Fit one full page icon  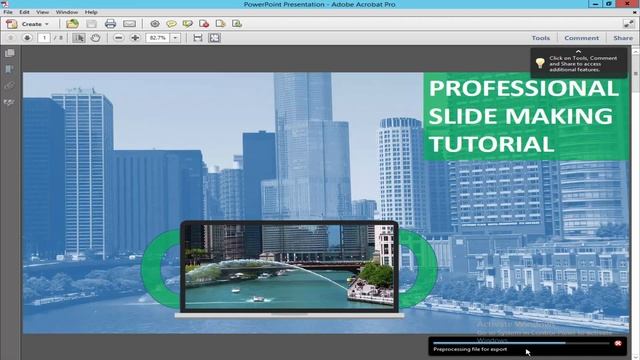214,38
